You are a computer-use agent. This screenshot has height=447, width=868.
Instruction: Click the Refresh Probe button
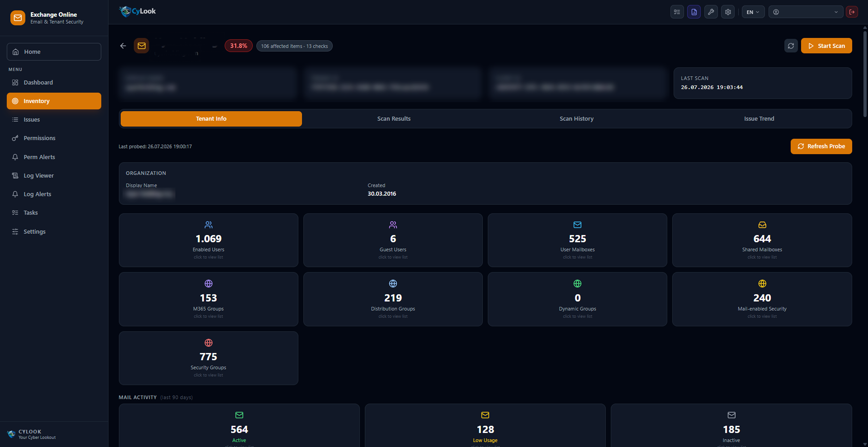821,146
